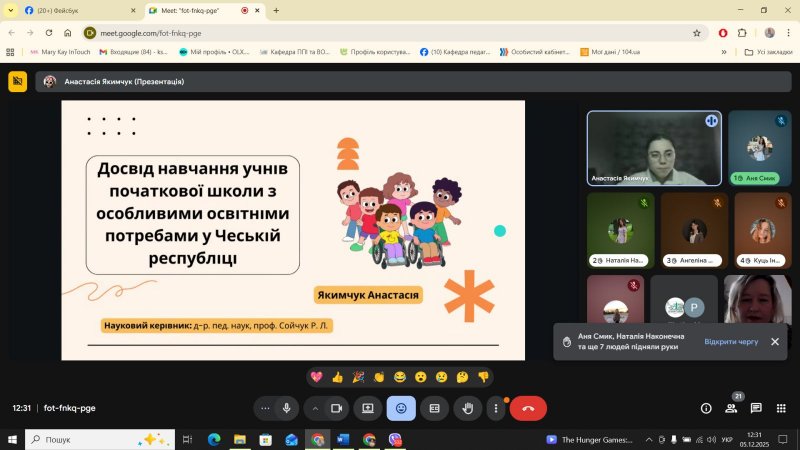Expand video options with the up chevron
Image resolution: width=800 pixels, height=450 pixels.
coord(315,408)
